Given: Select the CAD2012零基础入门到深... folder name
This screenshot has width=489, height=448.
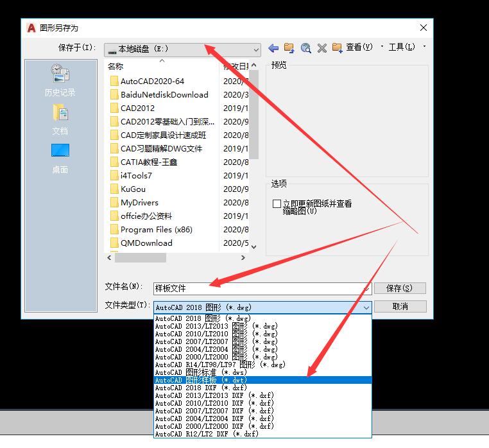Looking at the screenshot, I should tap(167, 122).
